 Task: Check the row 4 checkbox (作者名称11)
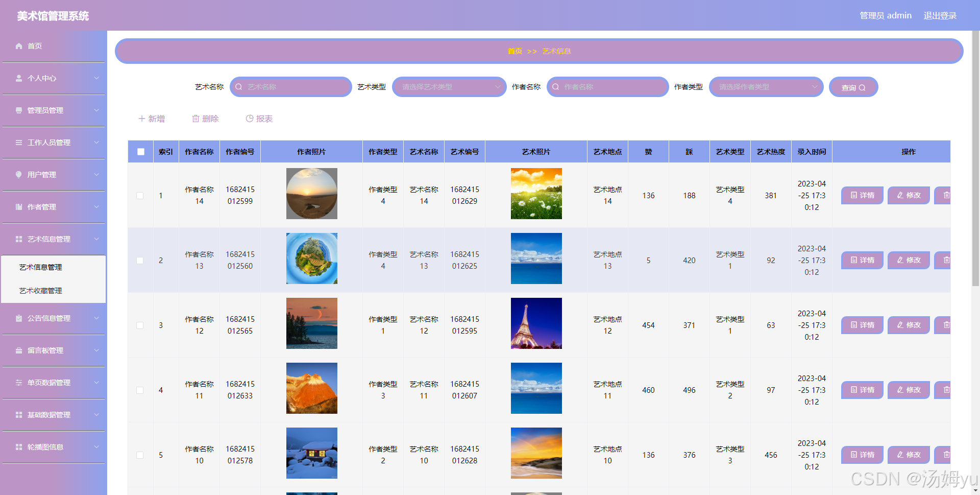click(x=140, y=390)
